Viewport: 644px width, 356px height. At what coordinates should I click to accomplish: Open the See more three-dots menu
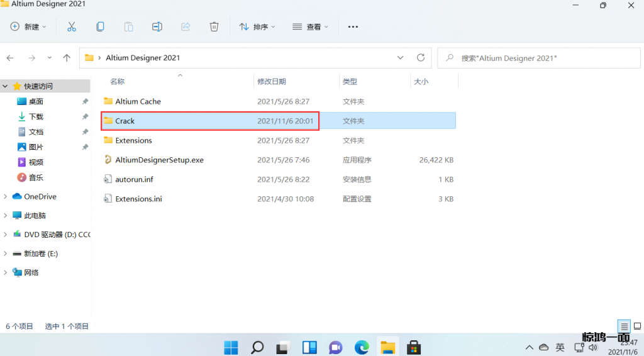click(353, 26)
